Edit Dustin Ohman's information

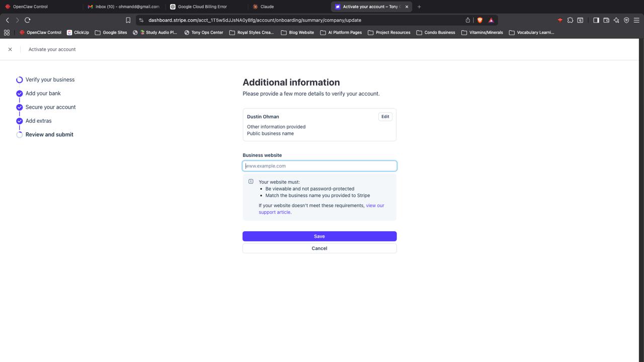pos(385,117)
